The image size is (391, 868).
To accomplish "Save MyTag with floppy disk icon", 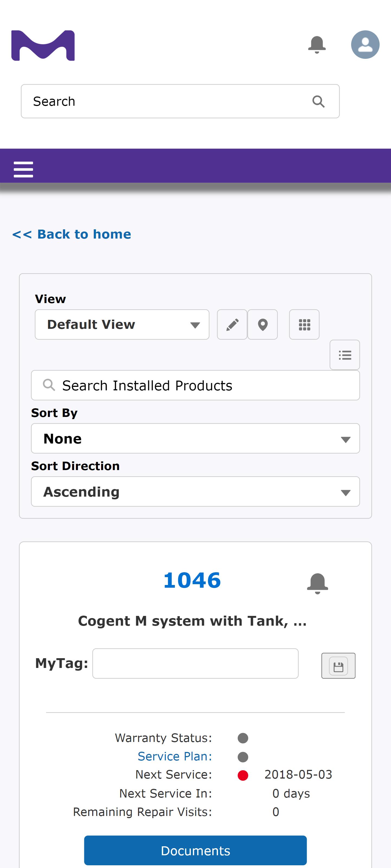I will point(338,666).
